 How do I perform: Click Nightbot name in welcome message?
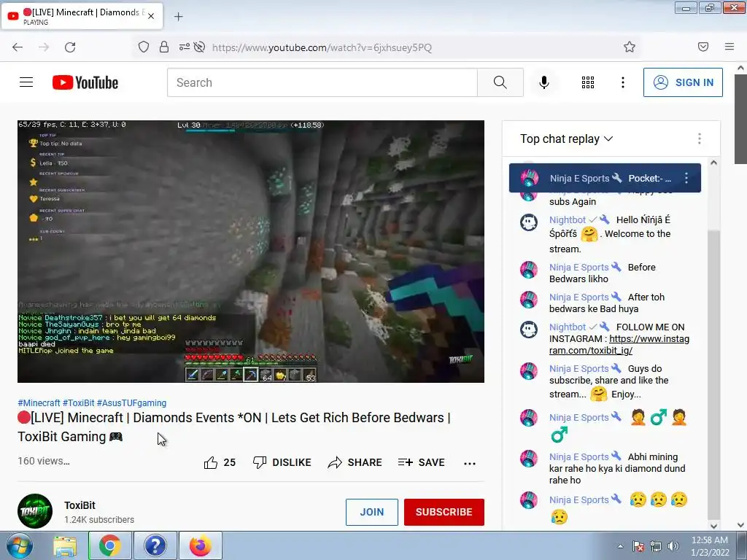click(567, 220)
